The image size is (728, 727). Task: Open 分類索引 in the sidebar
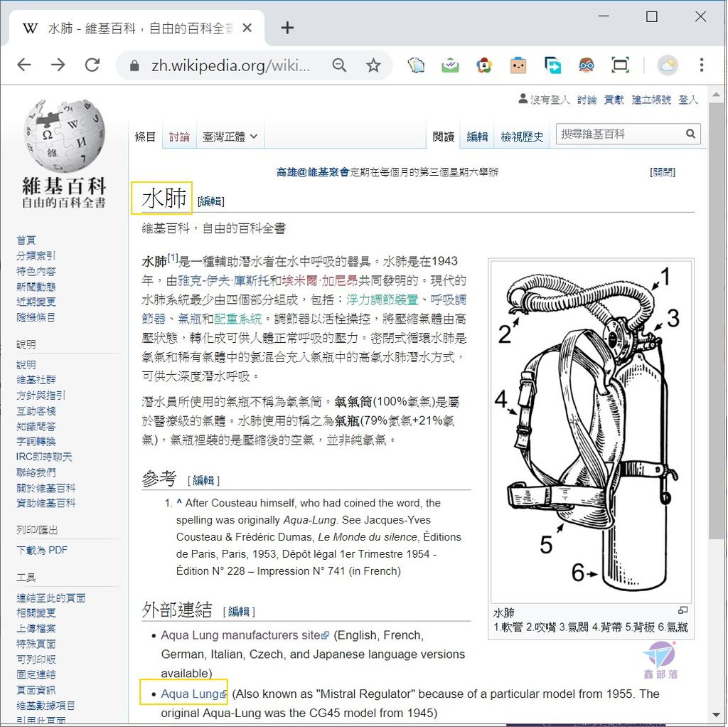[36, 255]
